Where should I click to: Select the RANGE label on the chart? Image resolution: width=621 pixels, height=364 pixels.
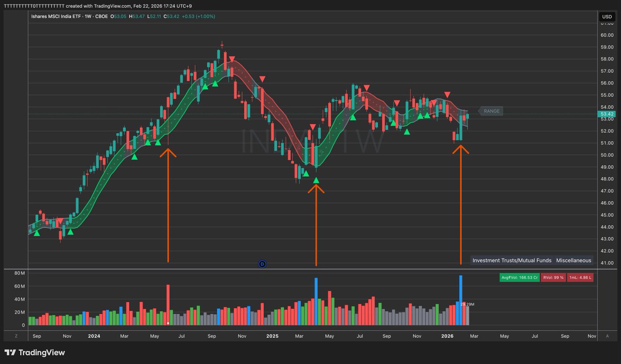(491, 111)
